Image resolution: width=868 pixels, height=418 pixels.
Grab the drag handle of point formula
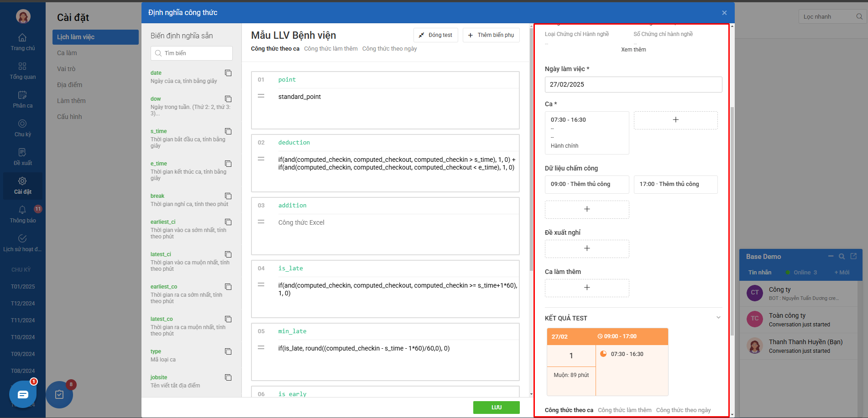261,96
